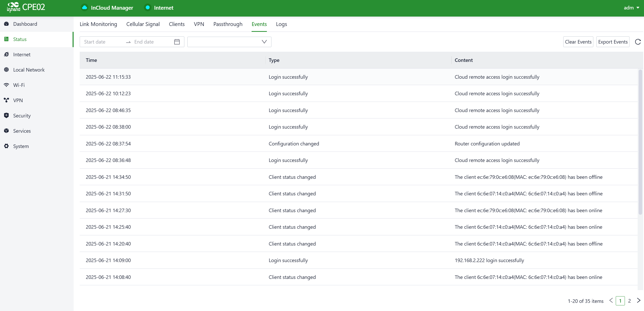Open the calendar date picker icon
Viewport: 644px width, 311px height.
tap(177, 42)
